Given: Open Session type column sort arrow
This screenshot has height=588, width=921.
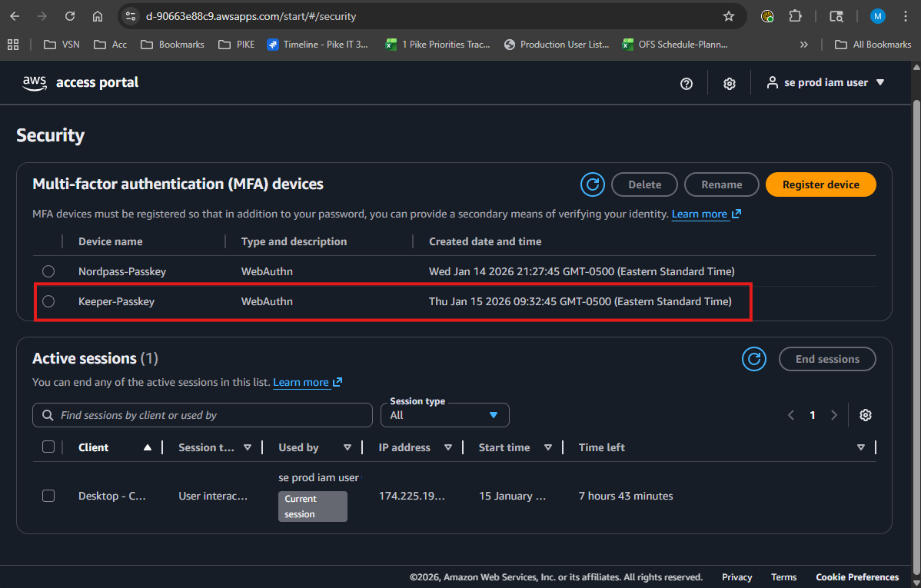Looking at the screenshot, I should coord(248,447).
